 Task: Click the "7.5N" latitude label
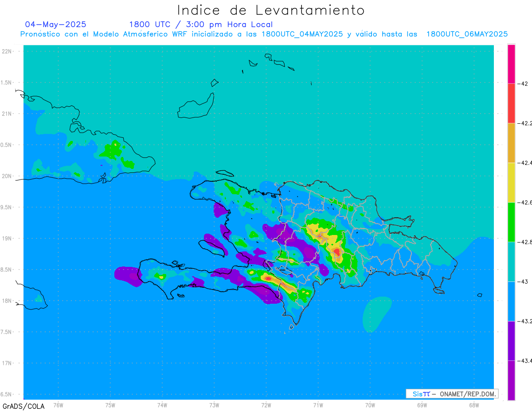click(7, 332)
